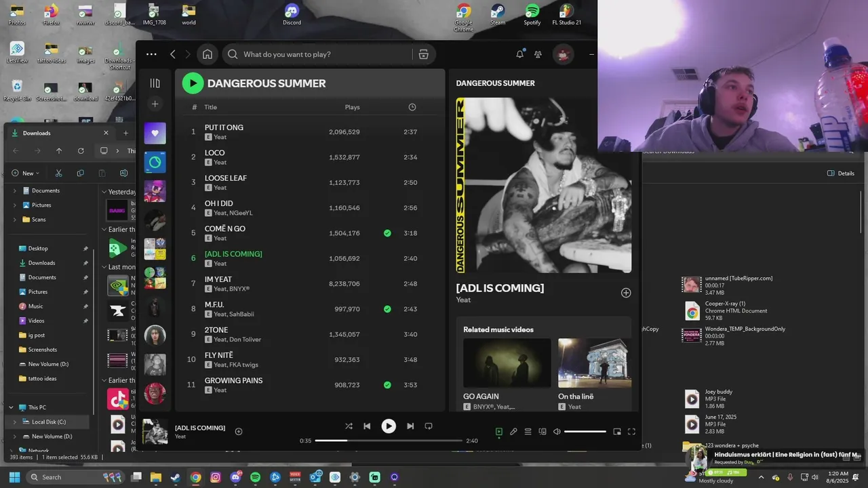The image size is (868, 488).
Task: Mute Spotify with the speaker icon
Action: 557,432
